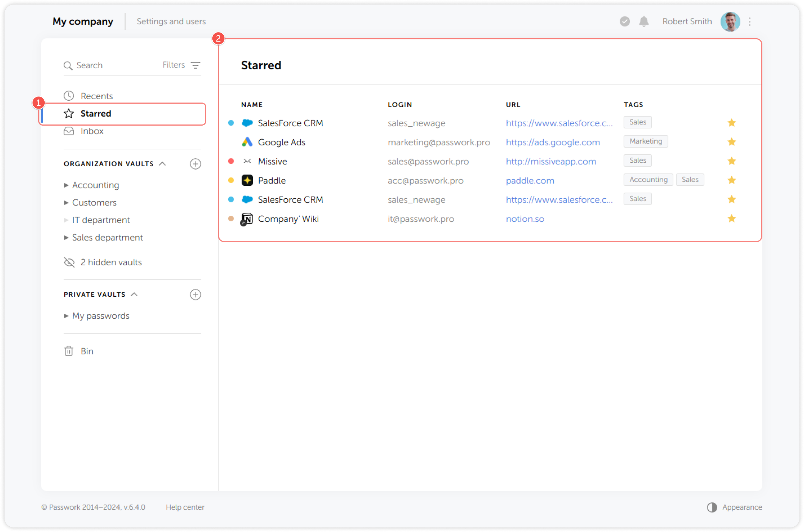Open the Recents section
The width and height of the screenshot is (804, 532).
[97, 96]
